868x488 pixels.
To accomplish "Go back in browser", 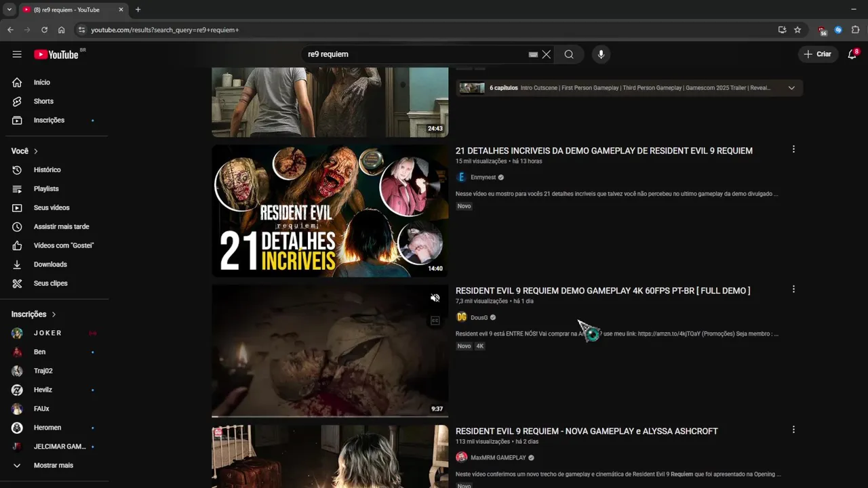I will (10, 30).
